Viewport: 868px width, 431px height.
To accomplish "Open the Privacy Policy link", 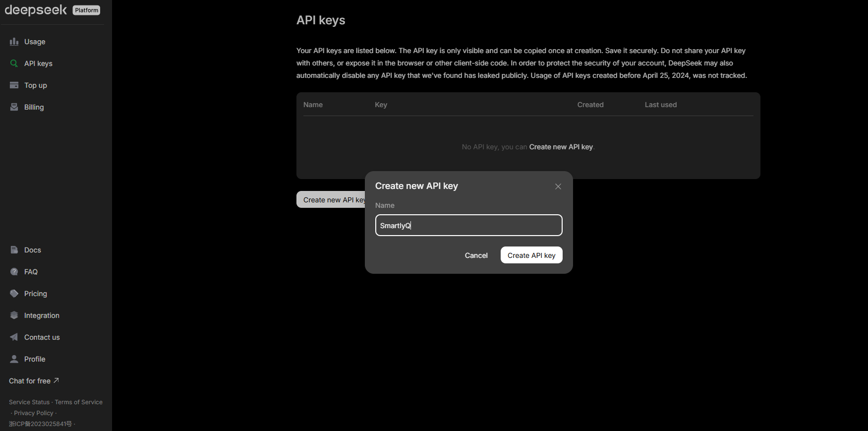I will (x=34, y=413).
